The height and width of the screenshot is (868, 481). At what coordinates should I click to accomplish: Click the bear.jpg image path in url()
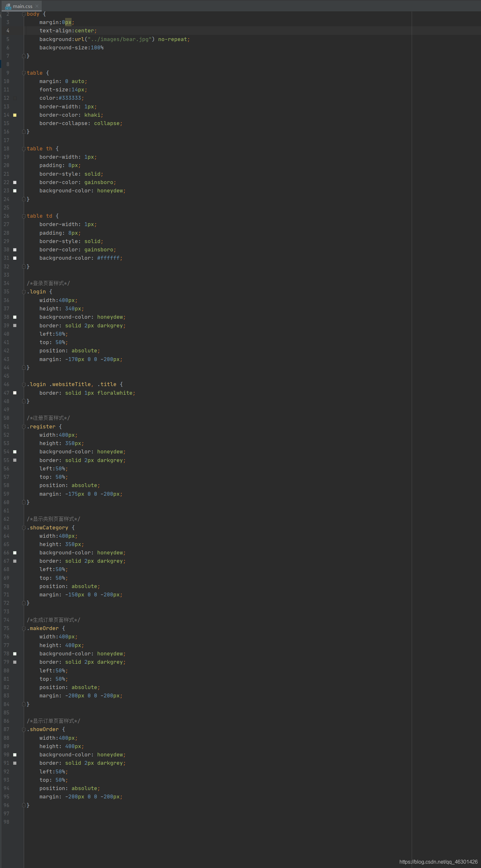click(x=119, y=39)
